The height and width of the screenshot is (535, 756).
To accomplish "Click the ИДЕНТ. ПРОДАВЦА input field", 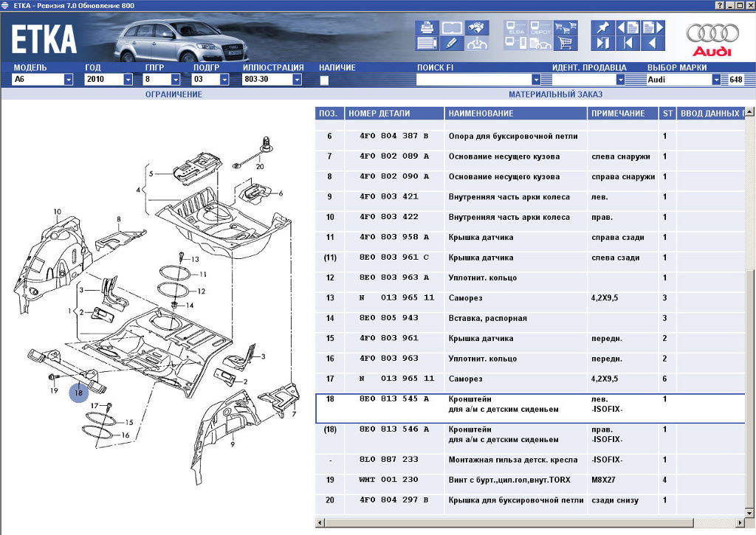I will pyautogui.click(x=584, y=80).
